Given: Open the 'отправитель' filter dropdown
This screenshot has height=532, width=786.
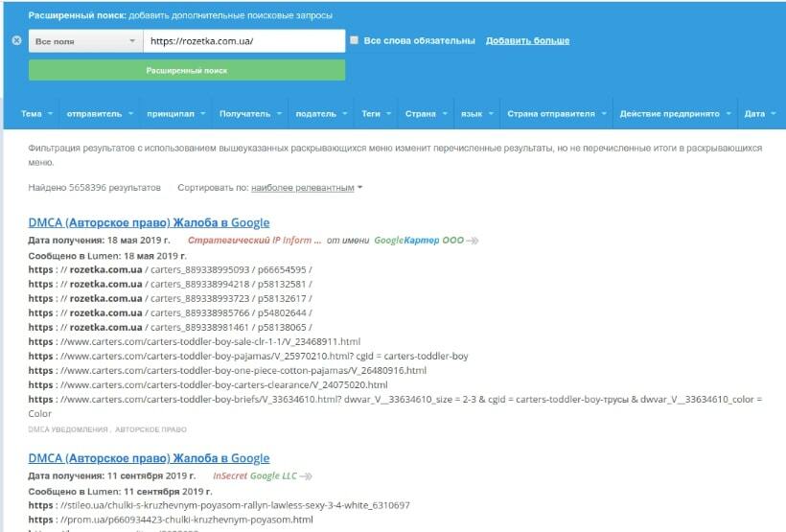Looking at the screenshot, I should pyautogui.click(x=100, y=114).
